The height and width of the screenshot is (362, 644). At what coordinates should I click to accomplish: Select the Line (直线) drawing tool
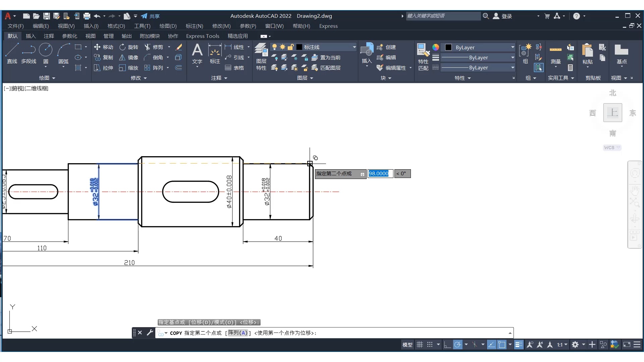(x=12, y=50)
